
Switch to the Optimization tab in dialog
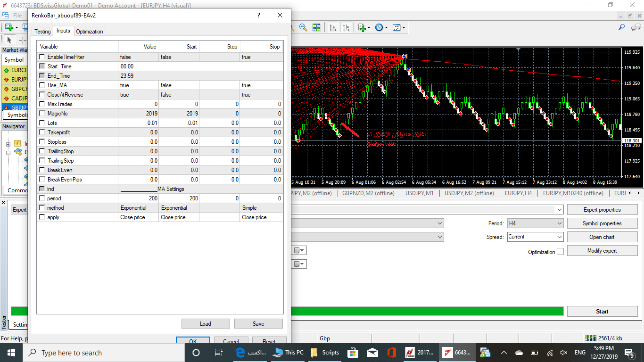click(x=90, y=32)
